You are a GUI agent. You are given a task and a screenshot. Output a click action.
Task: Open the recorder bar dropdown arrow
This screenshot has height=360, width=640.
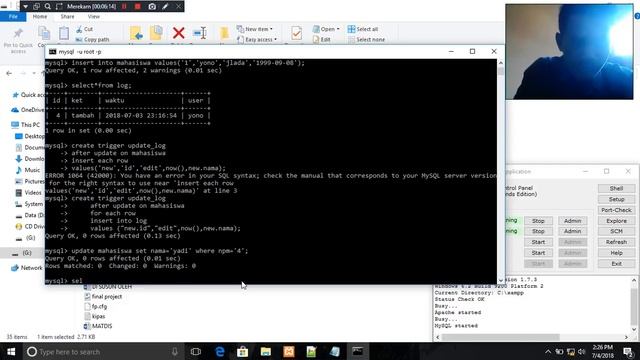25,7
